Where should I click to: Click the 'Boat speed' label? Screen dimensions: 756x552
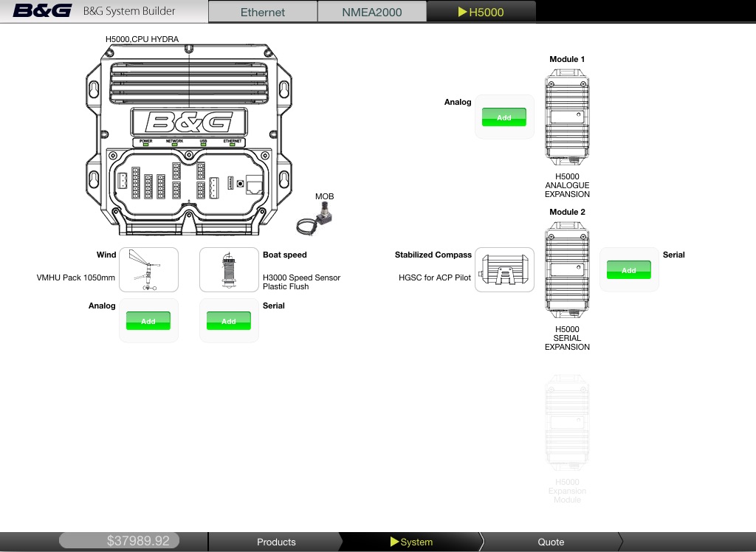point(284,255)
